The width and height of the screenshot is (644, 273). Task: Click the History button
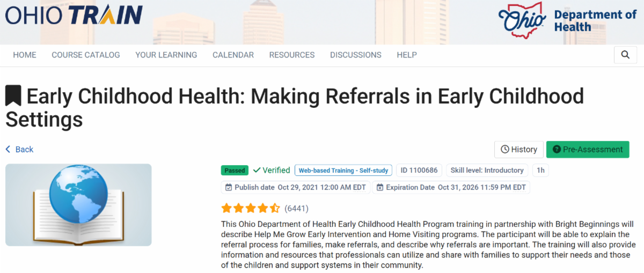(x=518, y=150)
